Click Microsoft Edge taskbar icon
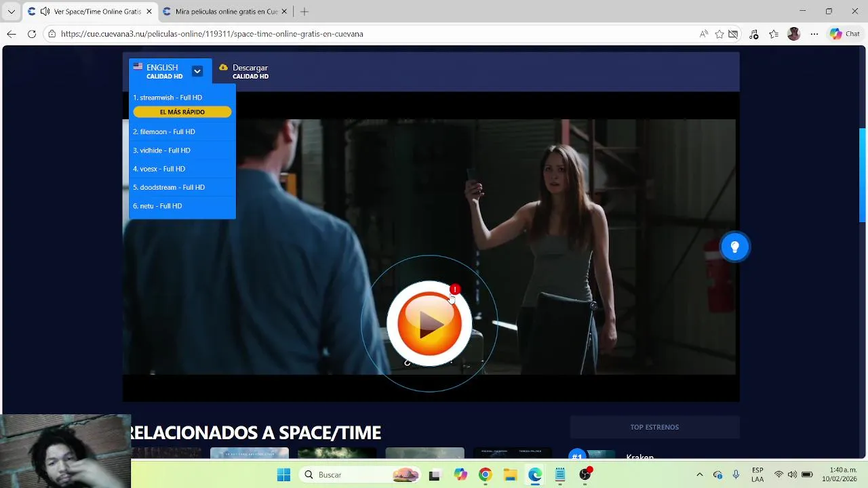The image size is (868, 488). pos(535,474)
